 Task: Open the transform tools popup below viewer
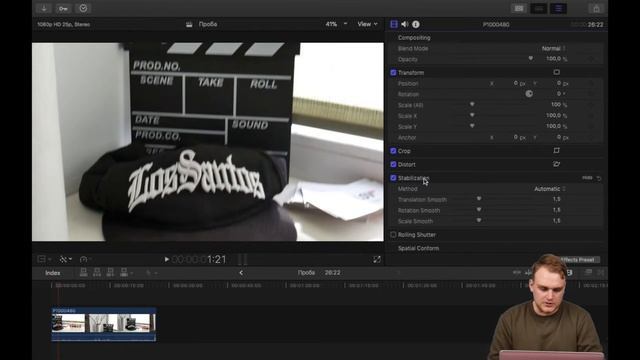coord(44,259)
